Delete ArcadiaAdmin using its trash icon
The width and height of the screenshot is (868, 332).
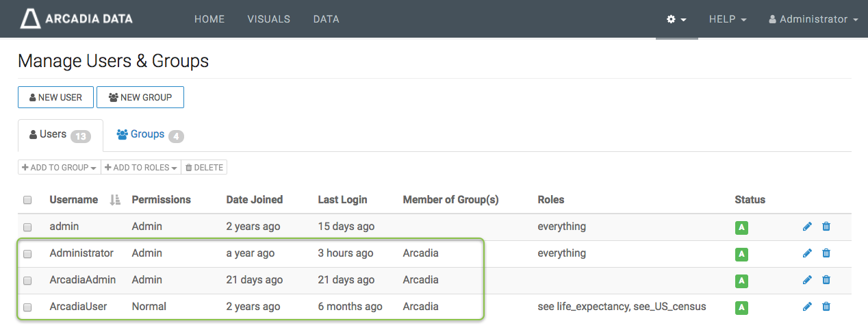tap(826, 280)
